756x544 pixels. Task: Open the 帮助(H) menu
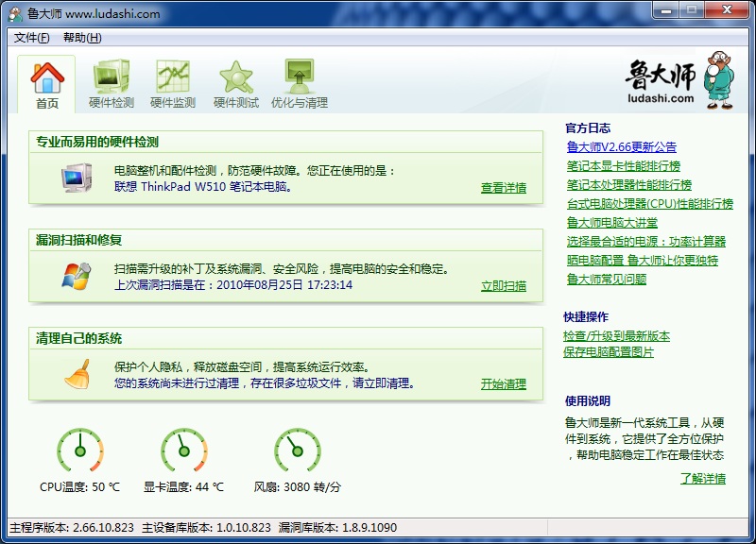pyautogui.click(x=82, y=38)
